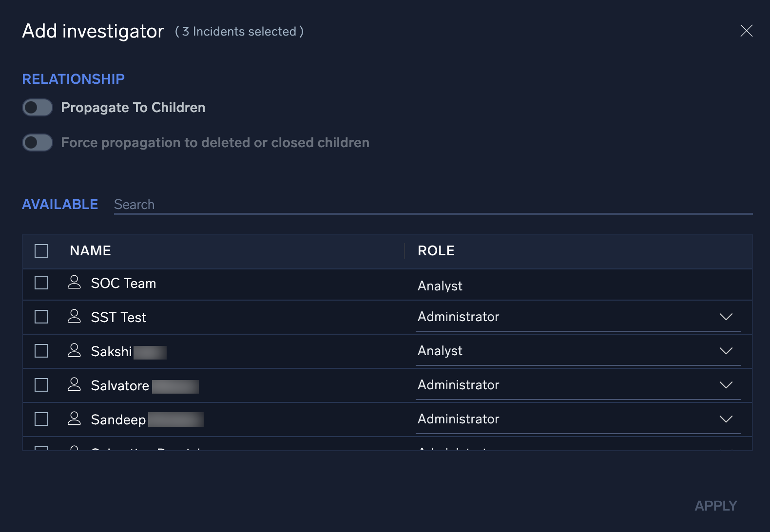Click the user icon beside SST Test

(75, 317)
